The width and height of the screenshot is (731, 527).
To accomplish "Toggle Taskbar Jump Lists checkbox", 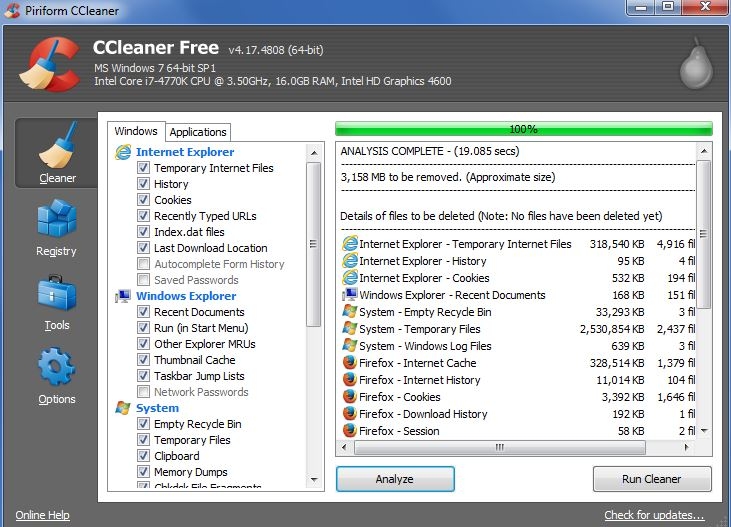I will [144, 376].
